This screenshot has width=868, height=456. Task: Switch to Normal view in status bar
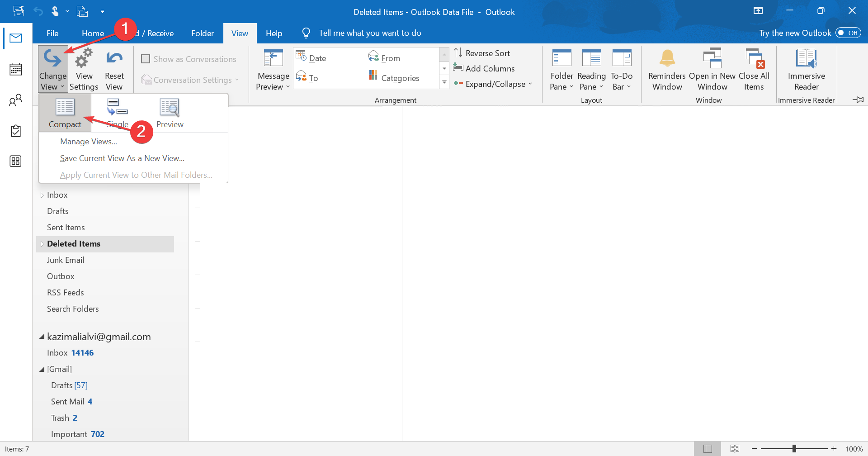tap(708, 449)
